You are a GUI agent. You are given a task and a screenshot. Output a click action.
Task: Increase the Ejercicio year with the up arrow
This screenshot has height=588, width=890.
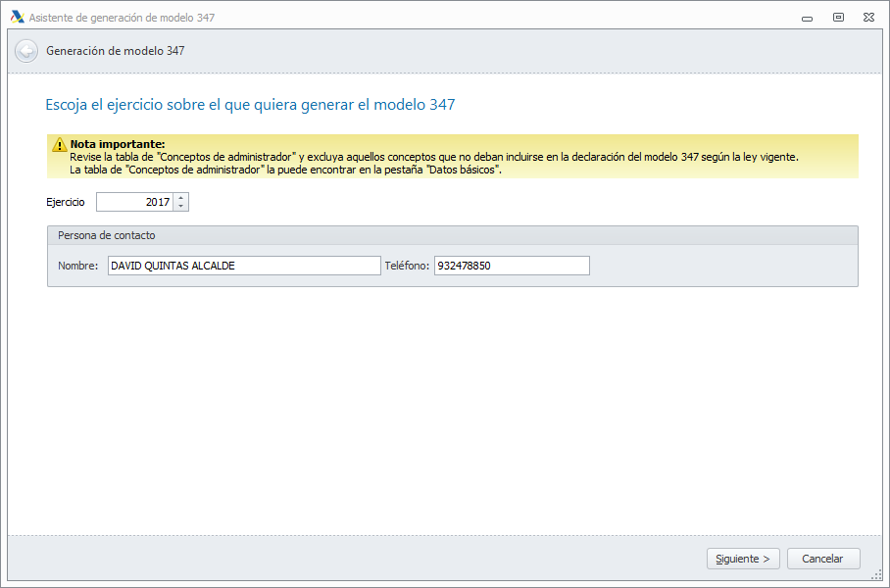pyautogui.click(x=180, y=198)
